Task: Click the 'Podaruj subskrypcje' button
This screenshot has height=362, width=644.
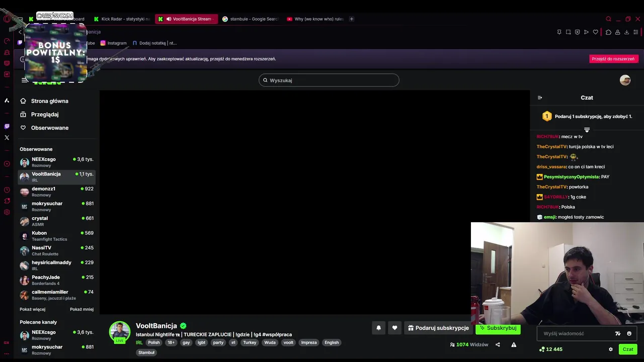Action: [438, 328]
